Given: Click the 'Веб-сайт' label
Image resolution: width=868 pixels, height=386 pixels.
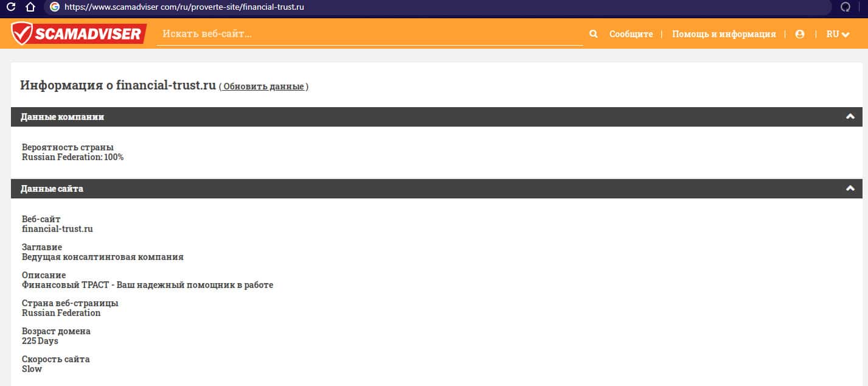Looking at the screenshot, I should click(x=41, y=219).
